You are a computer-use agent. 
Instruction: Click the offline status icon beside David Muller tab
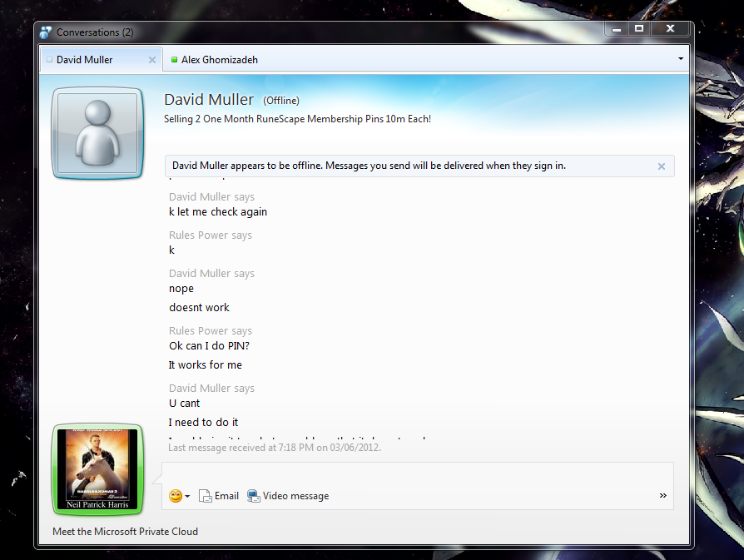pyautogui.click(x=49, y=60)
